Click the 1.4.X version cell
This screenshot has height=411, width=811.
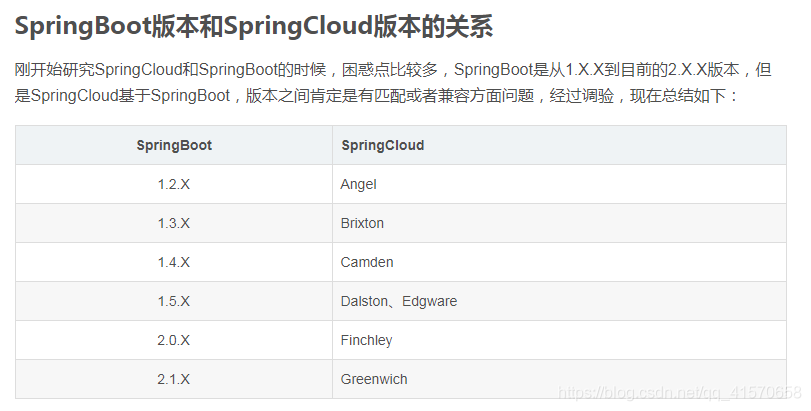coord(174,262)
